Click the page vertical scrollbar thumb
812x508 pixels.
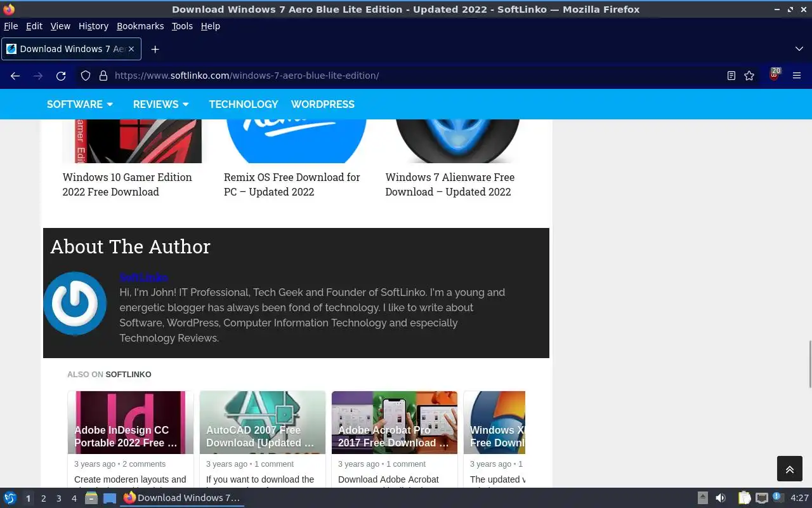pos(809,364)
